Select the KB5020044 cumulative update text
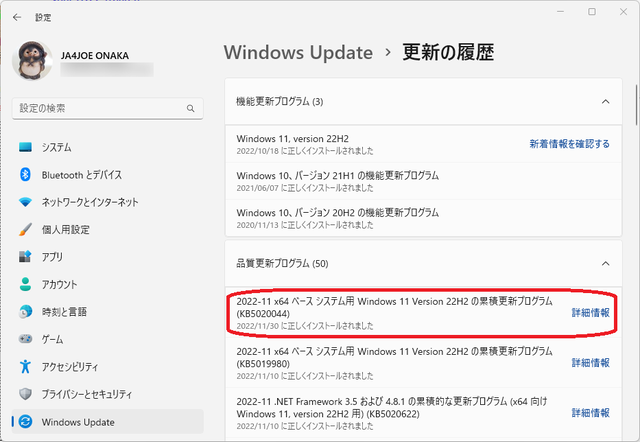This screenshot has height=442, width=640. click(394, 307)
